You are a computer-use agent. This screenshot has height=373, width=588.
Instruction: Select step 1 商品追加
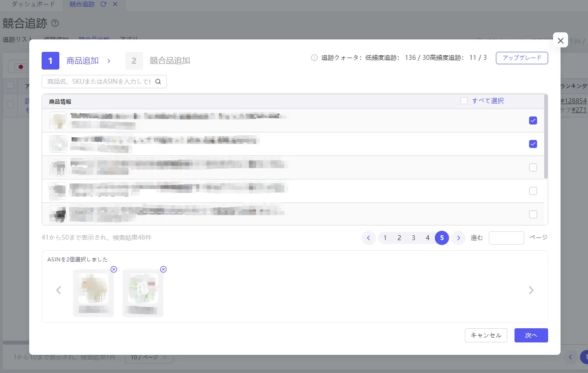click(70, 61)
